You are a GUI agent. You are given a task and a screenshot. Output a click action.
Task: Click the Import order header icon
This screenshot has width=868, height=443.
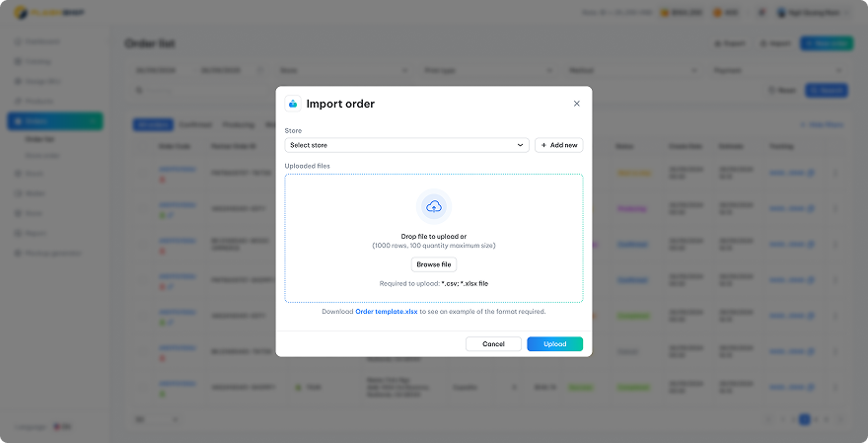pyautogui.click(x=293, y=104)
